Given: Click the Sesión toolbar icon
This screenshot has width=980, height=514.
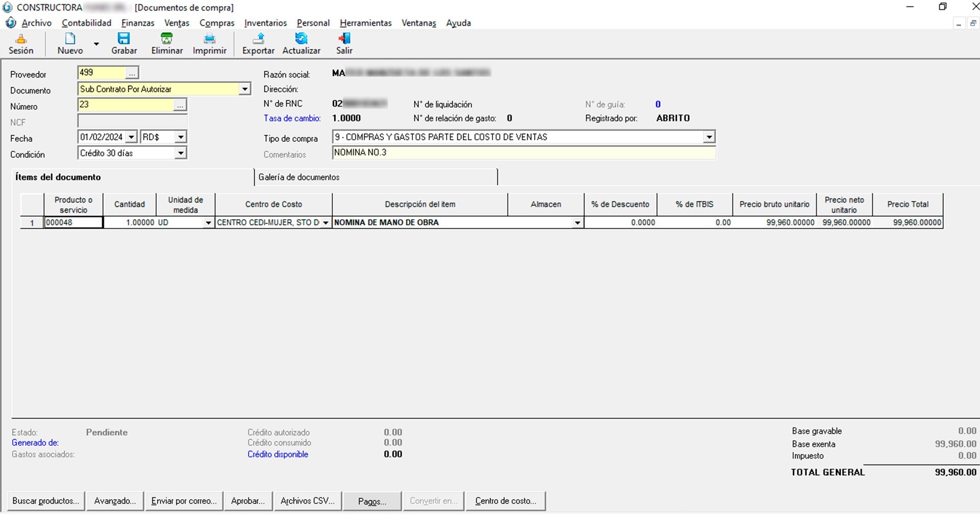Looking at the screenshot, I should 21,44.
